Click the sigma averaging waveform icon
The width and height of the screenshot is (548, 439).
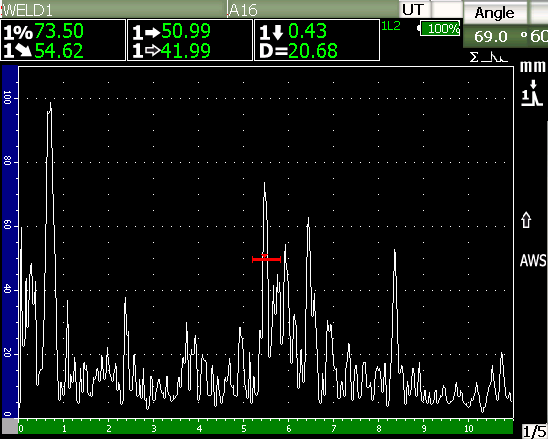tap(488, 57)
